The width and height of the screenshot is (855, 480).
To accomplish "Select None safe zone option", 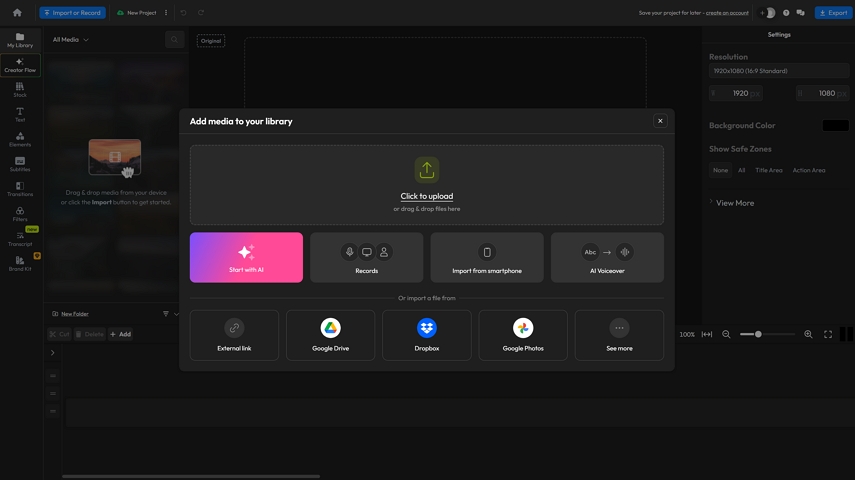I will point(720,170).
